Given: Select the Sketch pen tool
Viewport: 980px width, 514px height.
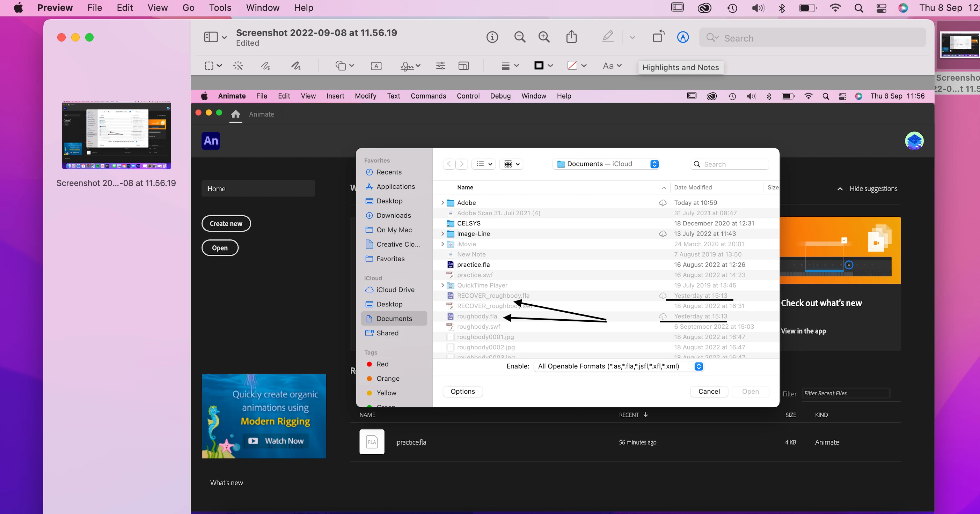Looking at the screenshot, I should tap(265, 66).
